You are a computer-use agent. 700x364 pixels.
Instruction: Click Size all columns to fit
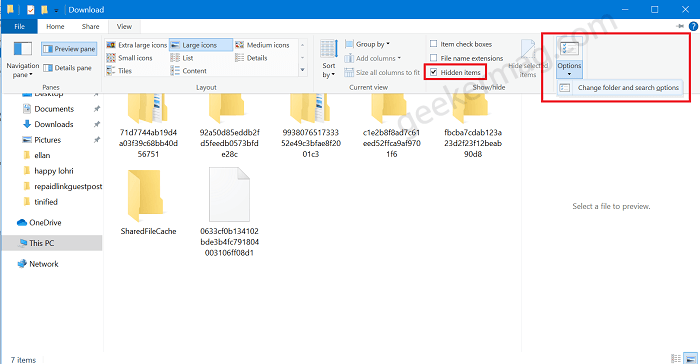382,72
